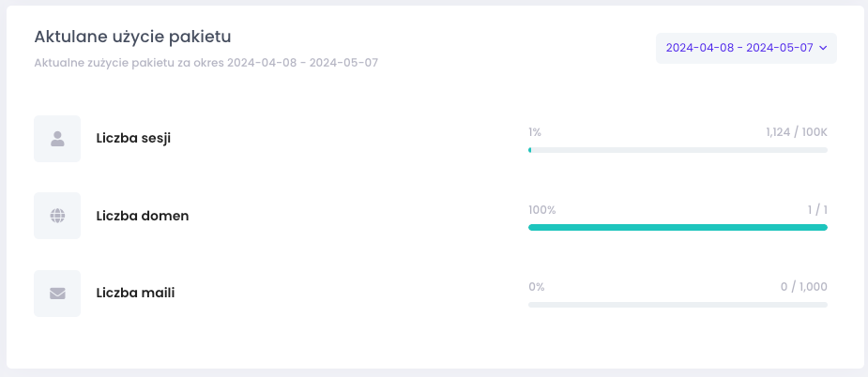Click the 1,124 / 100K sessions counter
Viewport: 868px width, 377px height.
click(797, 132)
